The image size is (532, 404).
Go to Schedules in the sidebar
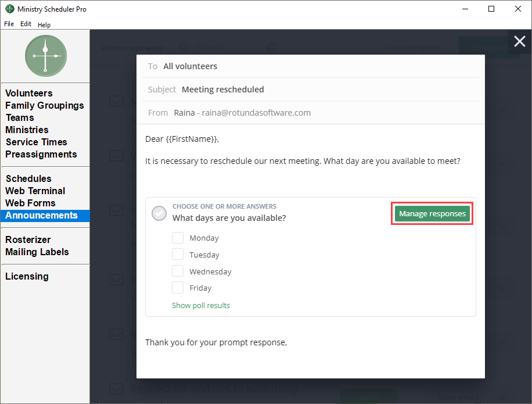tap(28, 178)
